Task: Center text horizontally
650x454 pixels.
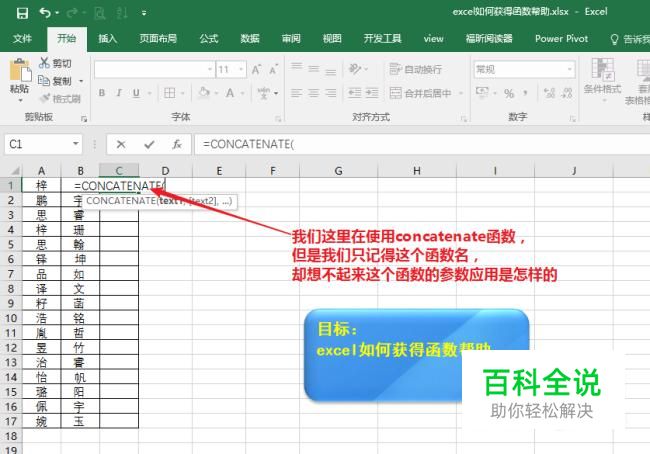Action: [314, 93]
